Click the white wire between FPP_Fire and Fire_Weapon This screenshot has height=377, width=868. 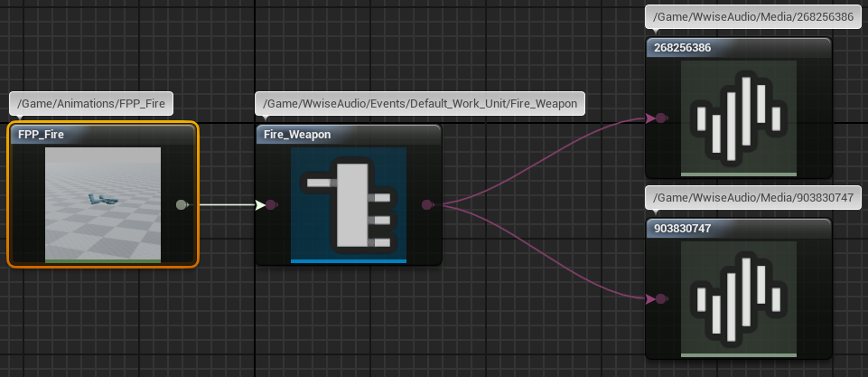(x=226, y=205)
